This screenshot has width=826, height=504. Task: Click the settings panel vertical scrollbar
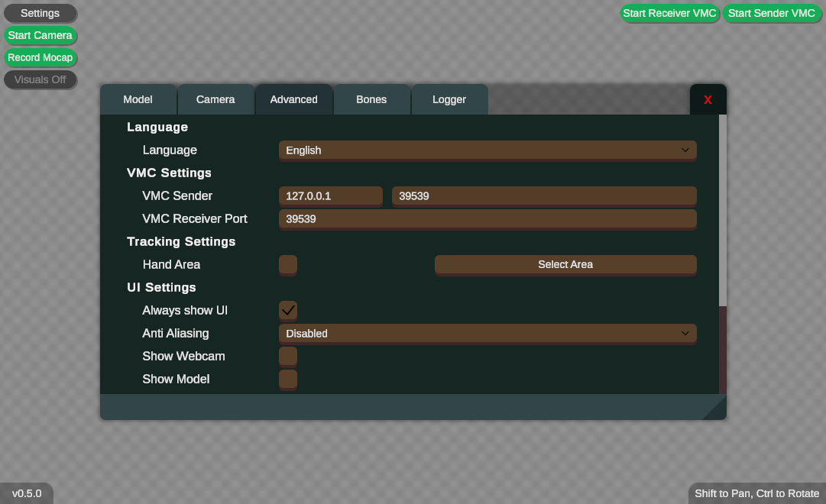coord(723,210)
